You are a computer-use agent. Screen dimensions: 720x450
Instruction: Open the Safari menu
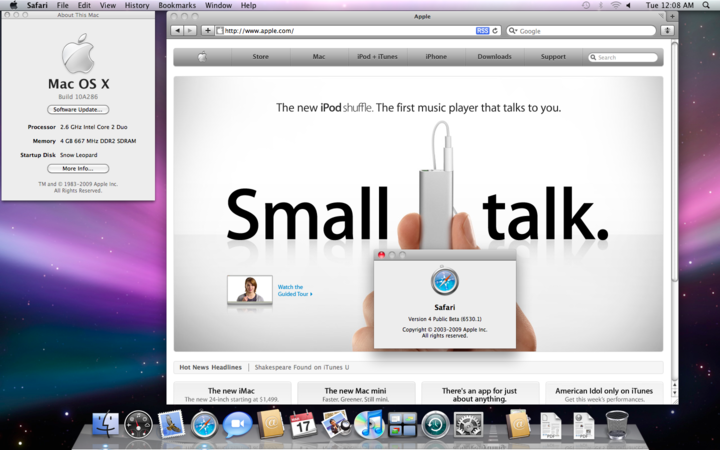pyautogui.click(x=37, y=5)
